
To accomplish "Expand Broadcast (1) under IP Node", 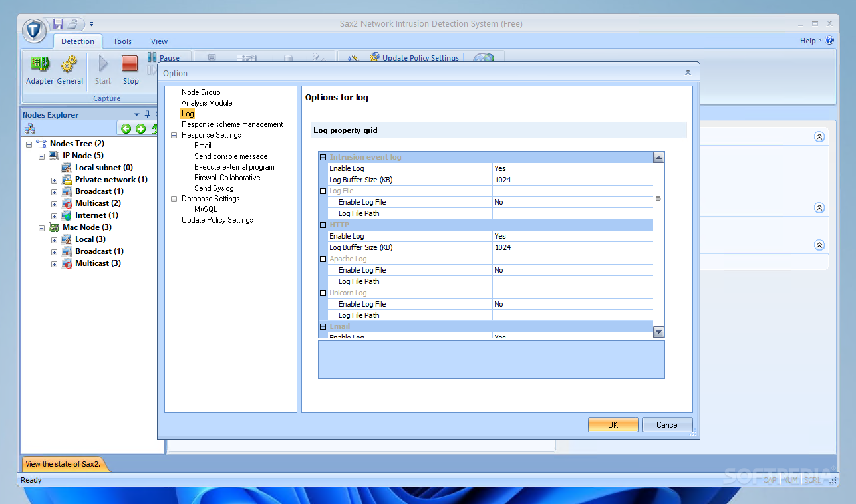I will [x=54, y=191].
